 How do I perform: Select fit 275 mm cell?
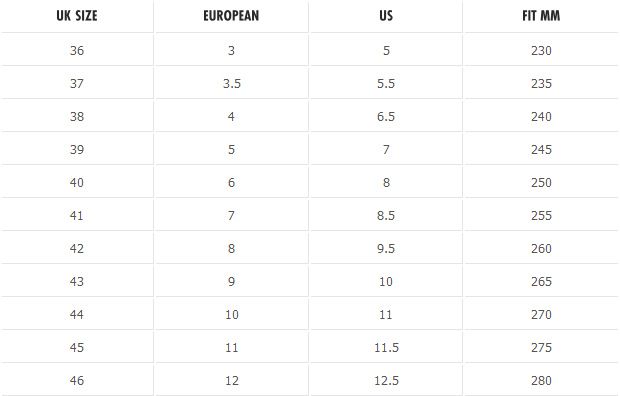pos(541,347)
